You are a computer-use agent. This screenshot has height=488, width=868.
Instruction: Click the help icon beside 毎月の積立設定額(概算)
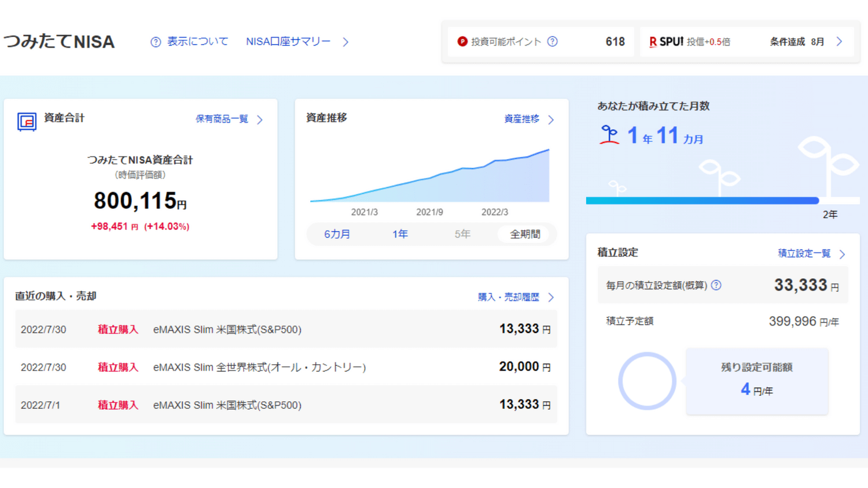pos(716,285)
